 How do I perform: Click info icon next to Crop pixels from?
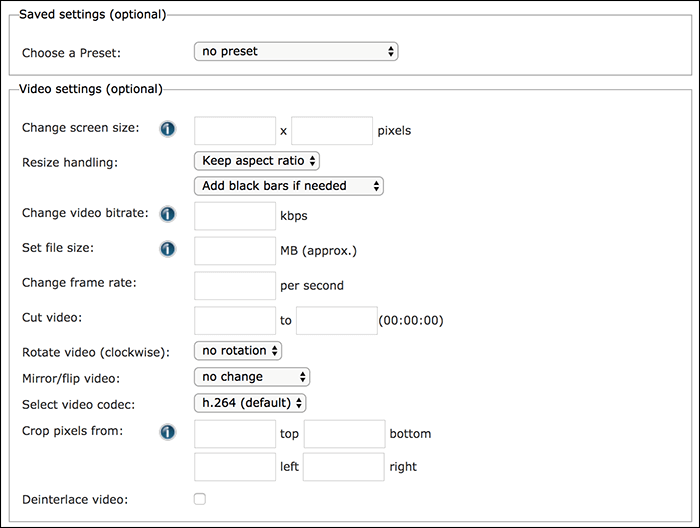(x=168, y=432)
